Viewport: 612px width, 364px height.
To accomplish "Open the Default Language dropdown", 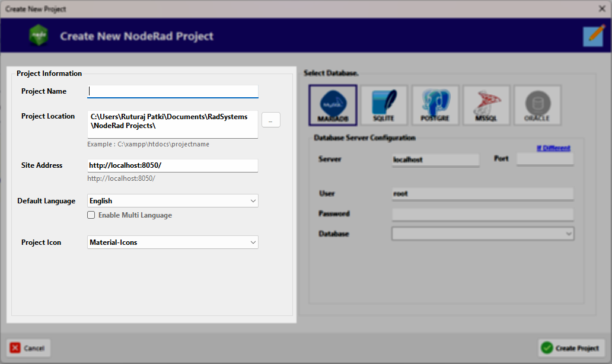I will point(173,201).
